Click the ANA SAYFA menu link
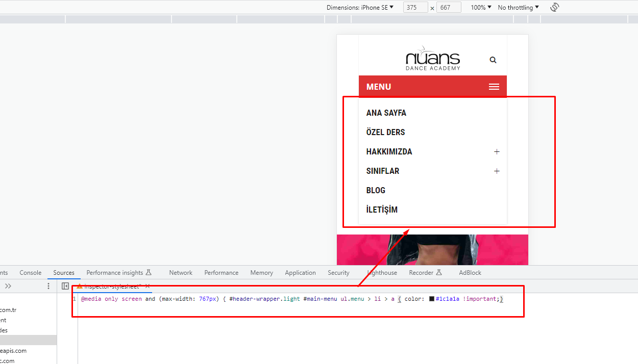This screenshot has height=364, width=638. pyautogui.click(x=386, y=113)
